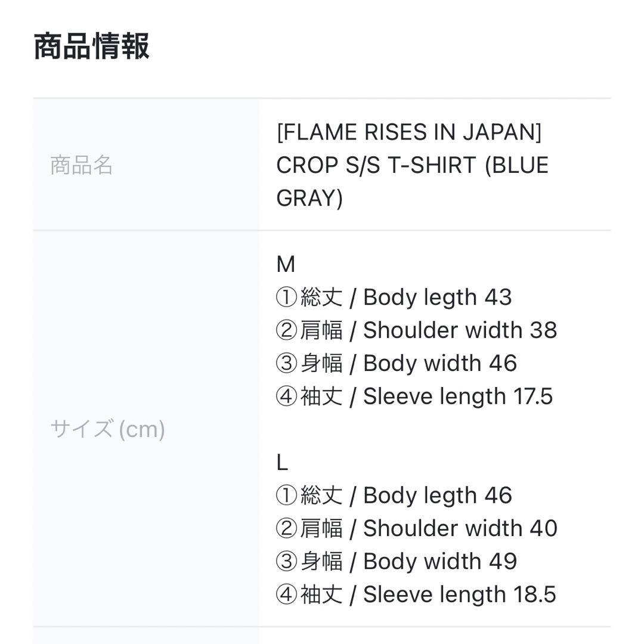Click the L size heading
The height and width of the screenshot is (644, 644).
click(x=282, y=463)
